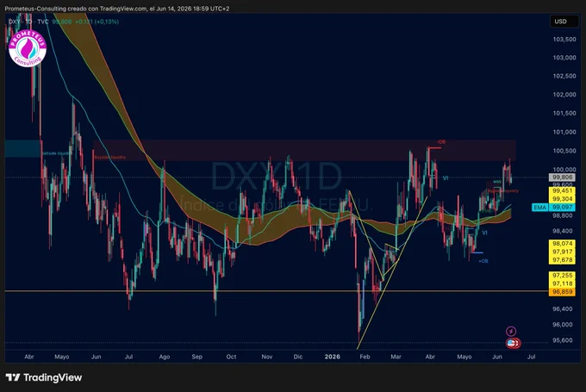
Task: Click the Ago label on time axis
Action: (x=165, y=357)
